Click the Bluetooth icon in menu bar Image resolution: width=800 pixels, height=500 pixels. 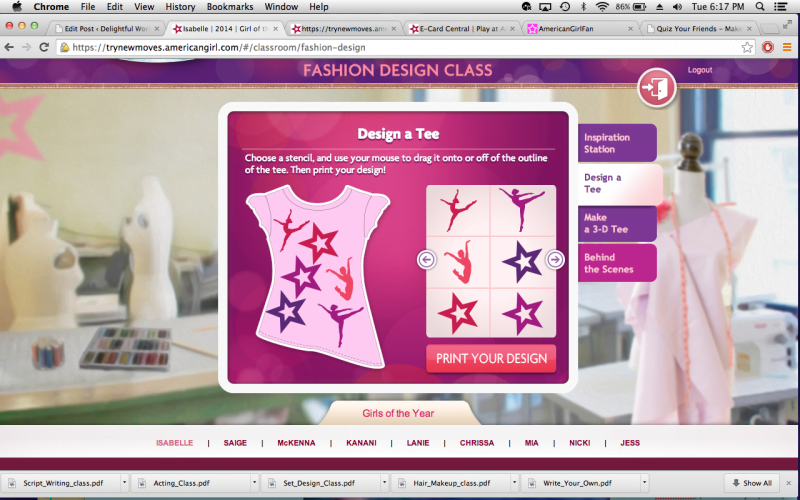coord(584,7)
